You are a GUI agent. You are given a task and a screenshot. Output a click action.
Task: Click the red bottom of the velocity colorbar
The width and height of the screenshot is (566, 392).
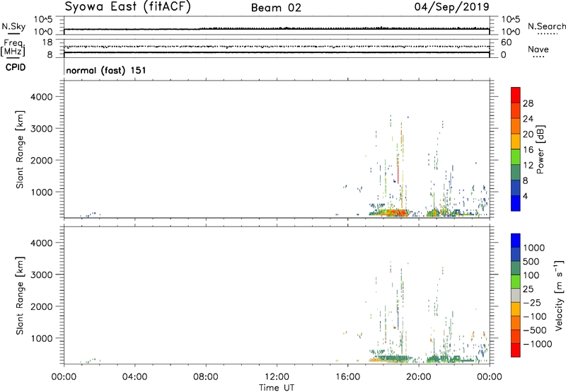pyautogui.click(x=516, y=350)
